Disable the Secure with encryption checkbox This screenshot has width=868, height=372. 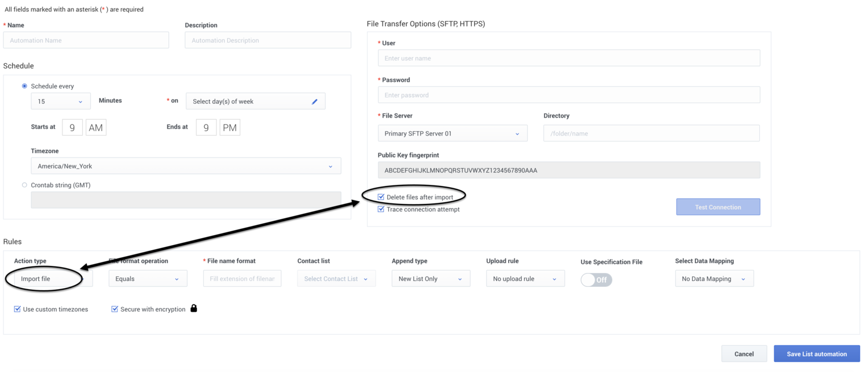coord(115,309)
